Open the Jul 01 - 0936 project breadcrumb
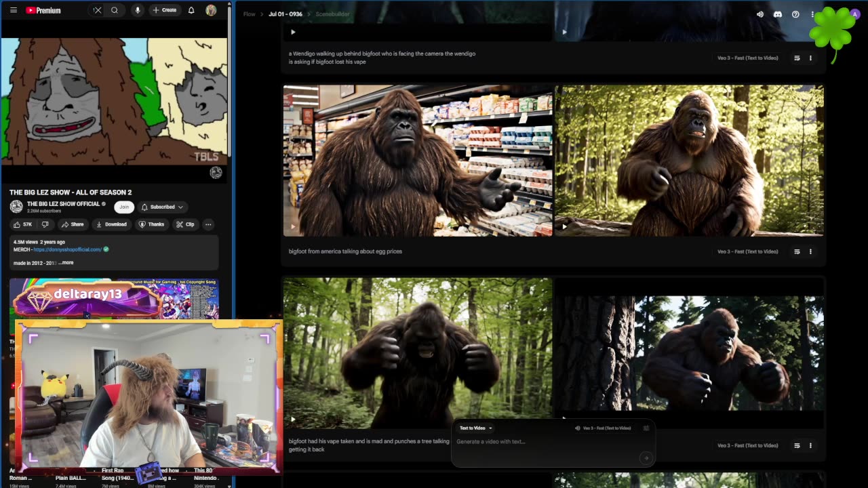Viewport: 868px width, 488px height. (x=285, y=14)
